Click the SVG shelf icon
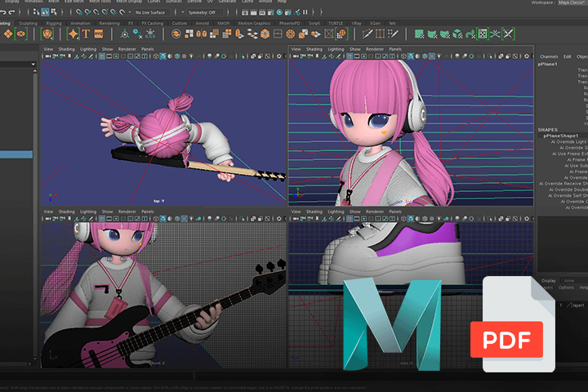The width and height of the screenshot is (588, 392). tap(99, 33)
